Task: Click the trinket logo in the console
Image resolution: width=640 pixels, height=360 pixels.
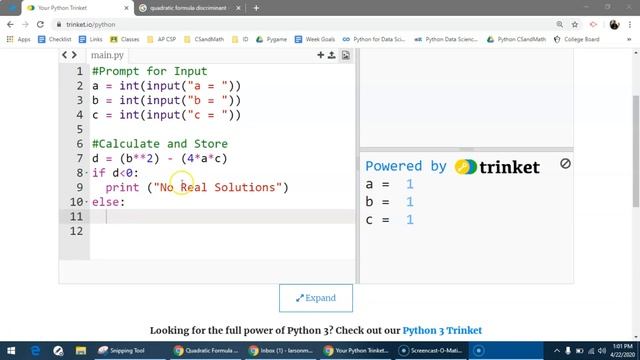Action: 497,167
